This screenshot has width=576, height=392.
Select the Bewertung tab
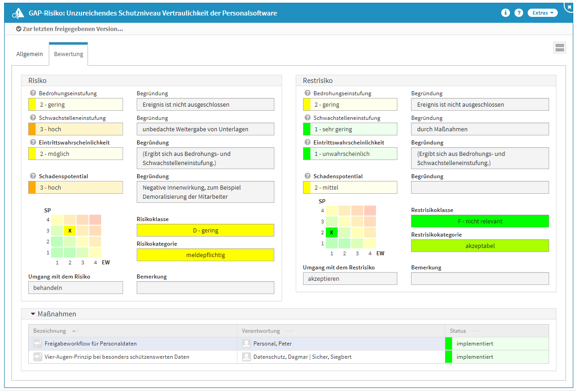pyautogui.click(x=68, y=54)
